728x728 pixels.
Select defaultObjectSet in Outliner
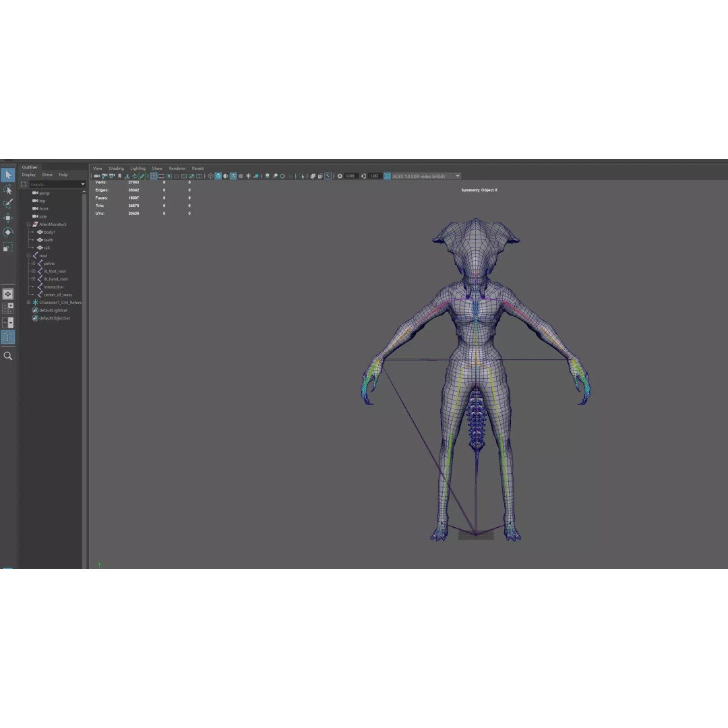tap(51, 318)
